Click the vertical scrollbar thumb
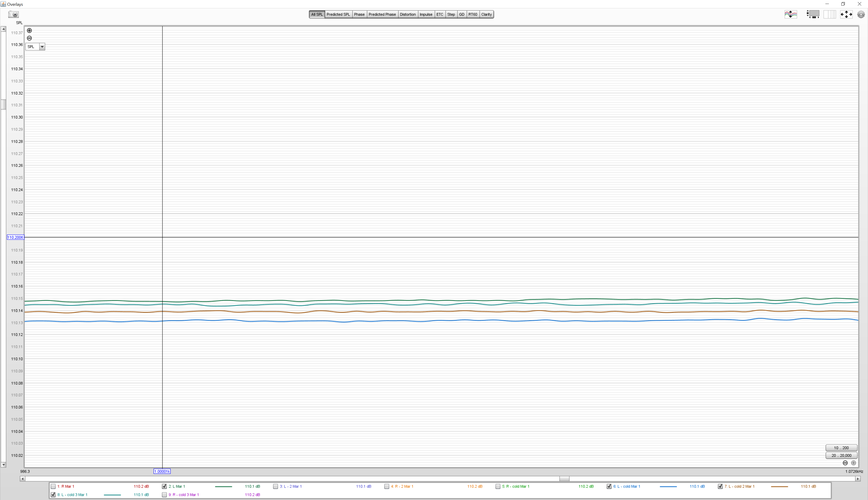The height and width of the screenshot is (500, 868). (x=3, y=104)
